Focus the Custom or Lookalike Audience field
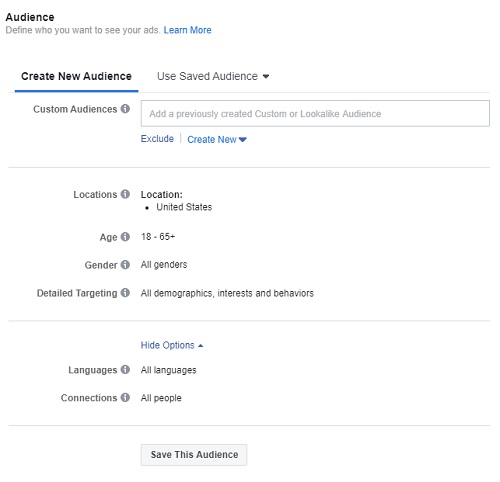This screenshot has height=482, width=500. point(315,114)
